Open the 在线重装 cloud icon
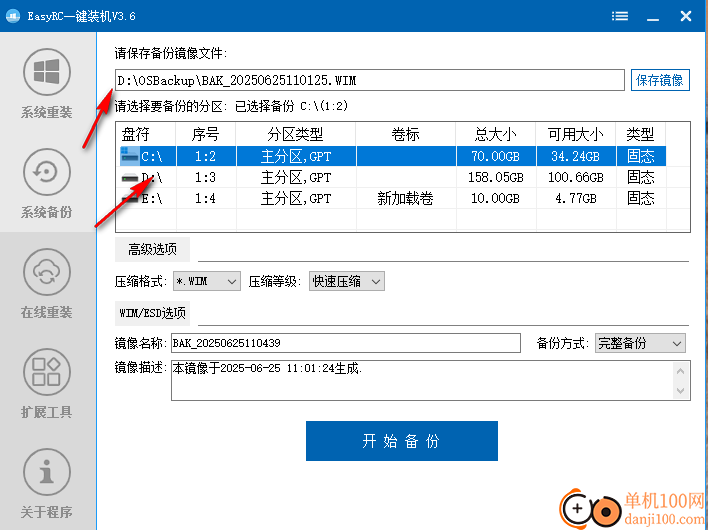Image resolution: width=708 pixels, height=530 pixels. tap(47, 272)
